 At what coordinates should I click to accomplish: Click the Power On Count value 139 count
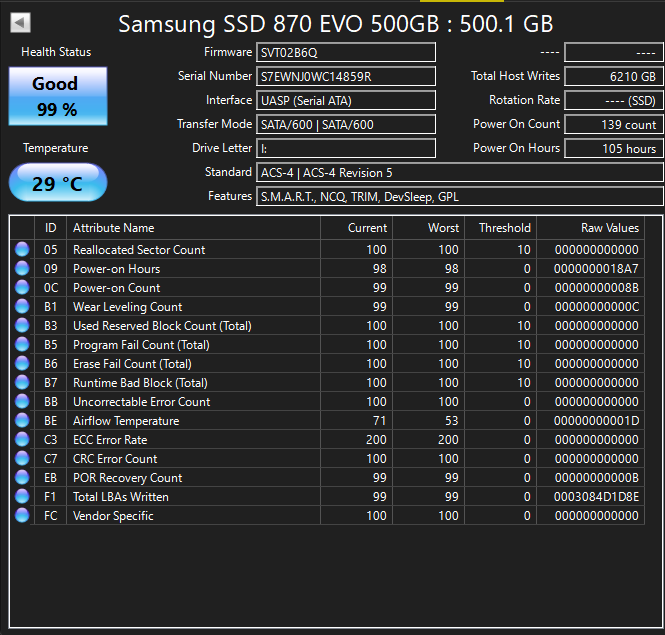[614, 124]
